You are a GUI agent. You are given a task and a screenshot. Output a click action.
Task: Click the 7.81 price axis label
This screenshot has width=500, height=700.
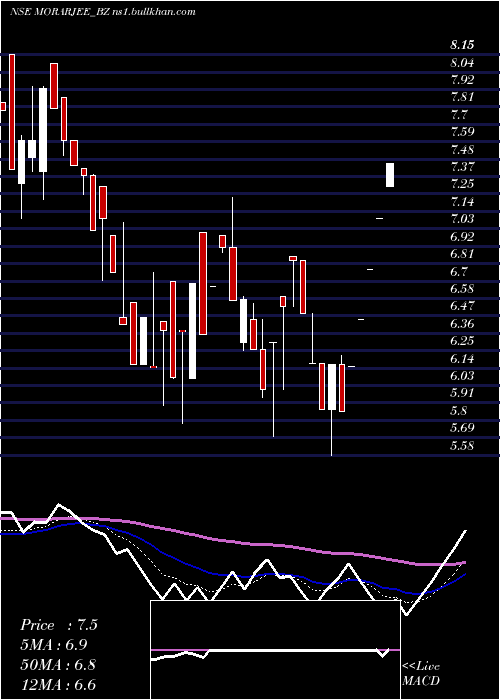tap(462, 97)
